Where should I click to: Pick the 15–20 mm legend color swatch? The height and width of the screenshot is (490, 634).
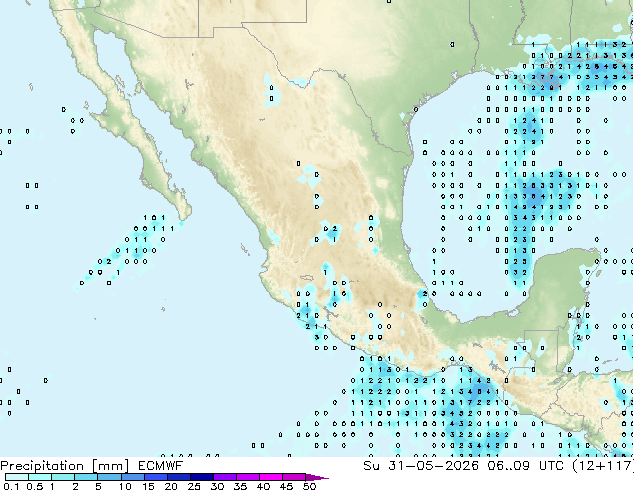coord(155,477)
